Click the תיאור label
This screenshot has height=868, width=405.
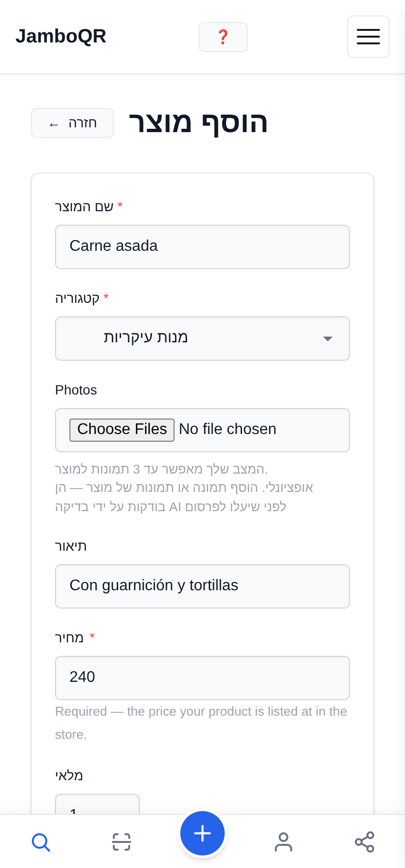tap(71, 546)
